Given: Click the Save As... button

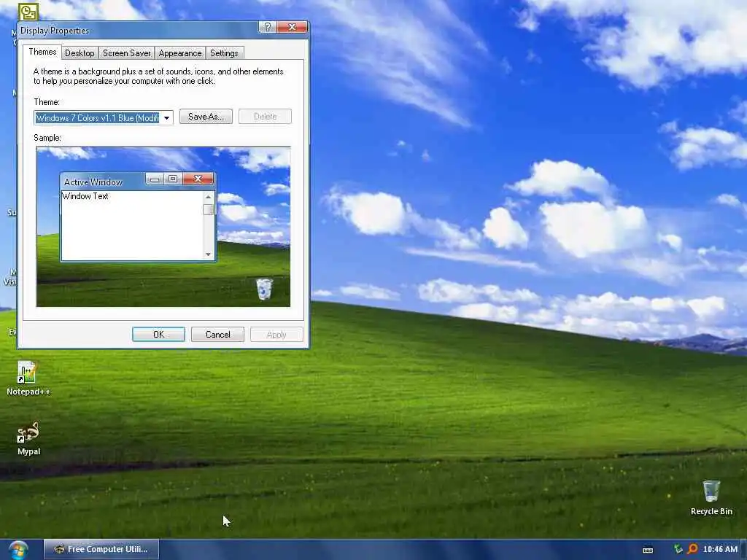Looking at the screenshot, I should point(206,117).
